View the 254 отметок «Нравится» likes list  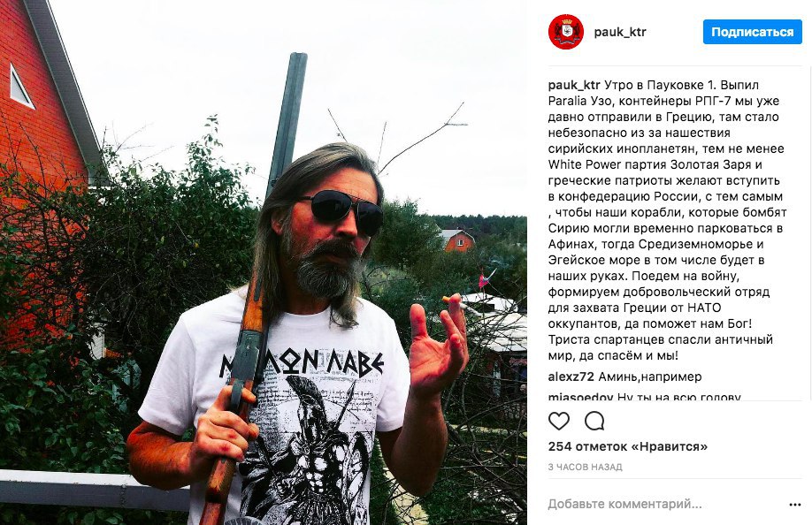click(628, 446)
